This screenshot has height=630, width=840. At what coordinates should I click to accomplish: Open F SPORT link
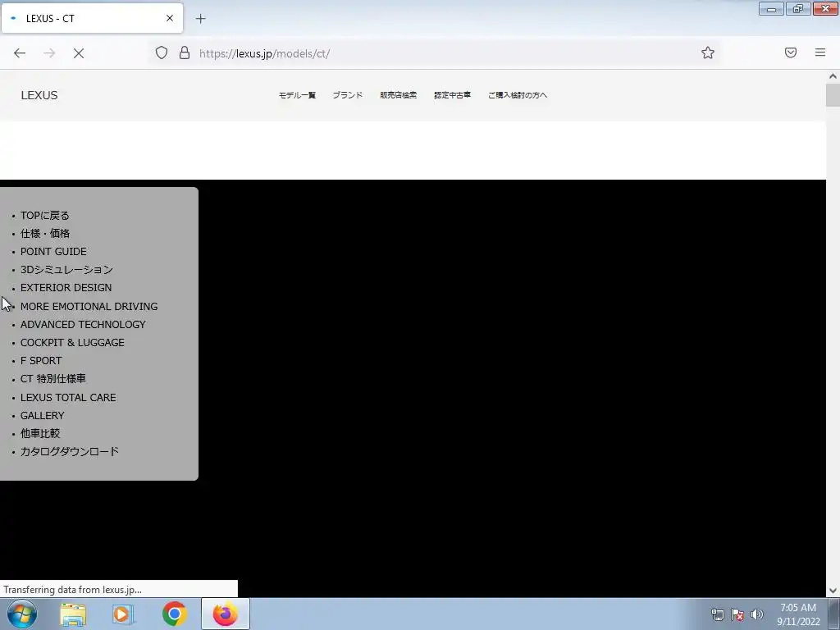(41, 361)
